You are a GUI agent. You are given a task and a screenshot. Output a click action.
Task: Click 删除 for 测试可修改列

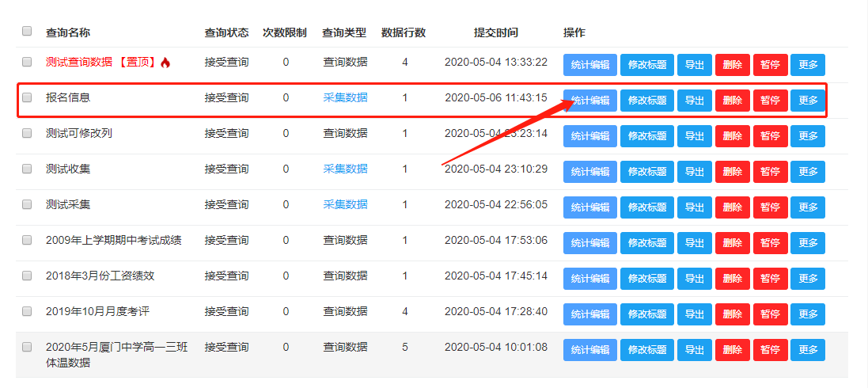click(x=733, y=136)
